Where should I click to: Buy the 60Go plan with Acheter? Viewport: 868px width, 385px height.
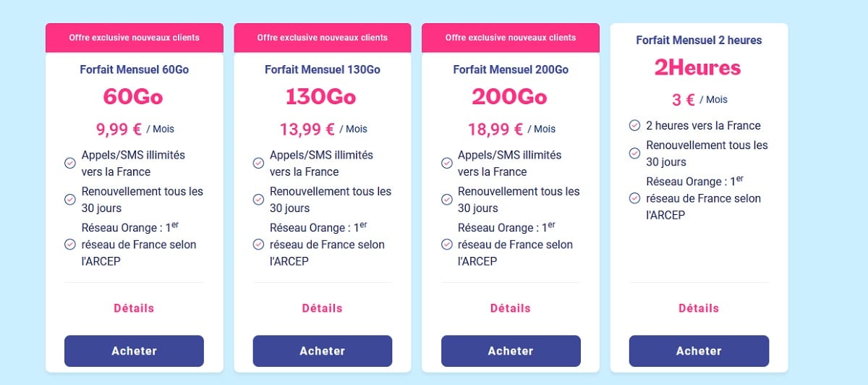point(134,351)
